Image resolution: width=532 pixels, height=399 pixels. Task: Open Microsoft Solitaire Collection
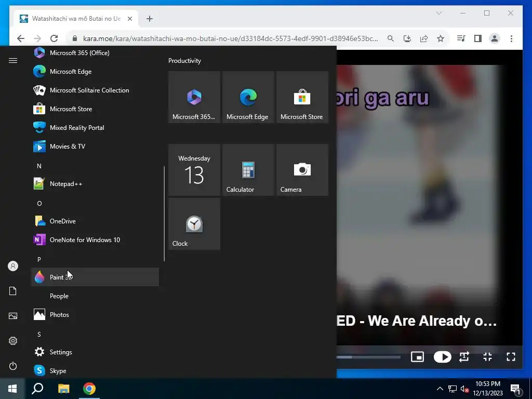point(95,90)
